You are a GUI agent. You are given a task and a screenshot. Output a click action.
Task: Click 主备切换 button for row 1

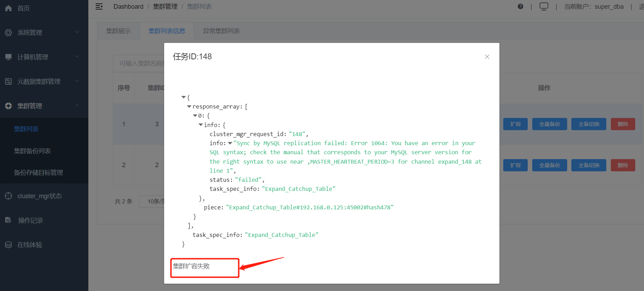tap(589, 124)
